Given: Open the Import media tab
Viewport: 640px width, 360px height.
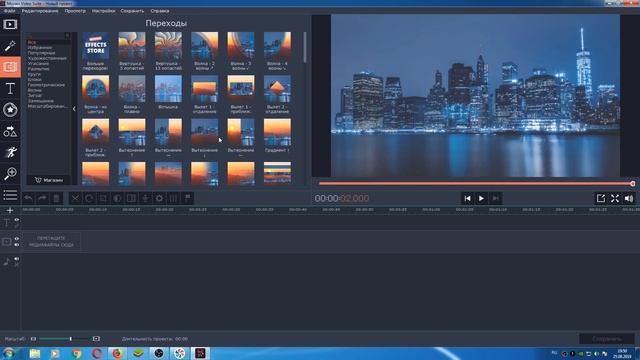Looking at the screenshot, I should pos(10,24).
